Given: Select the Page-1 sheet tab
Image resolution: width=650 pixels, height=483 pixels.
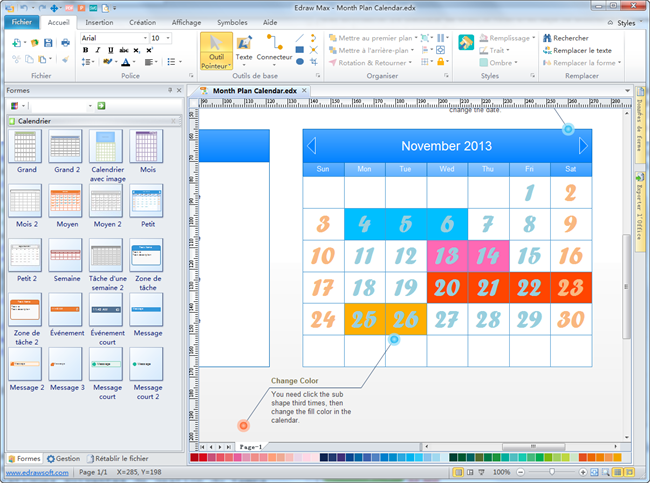Looking at the screenshot, I should 250,447.
